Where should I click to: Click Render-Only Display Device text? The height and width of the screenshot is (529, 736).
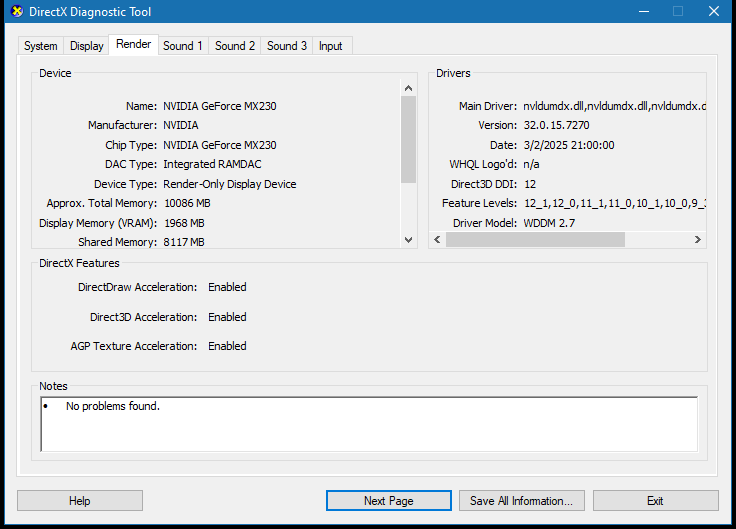(x=230, y=184)
